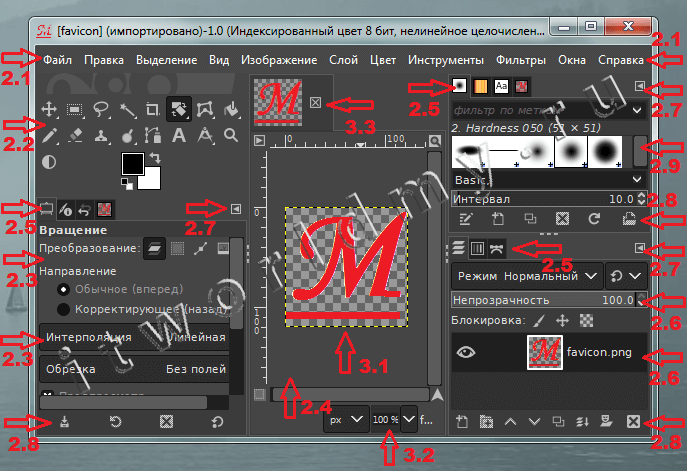Swap foreground and background colors
Viewport: 687px width, 471px height.
coord(155,157)
